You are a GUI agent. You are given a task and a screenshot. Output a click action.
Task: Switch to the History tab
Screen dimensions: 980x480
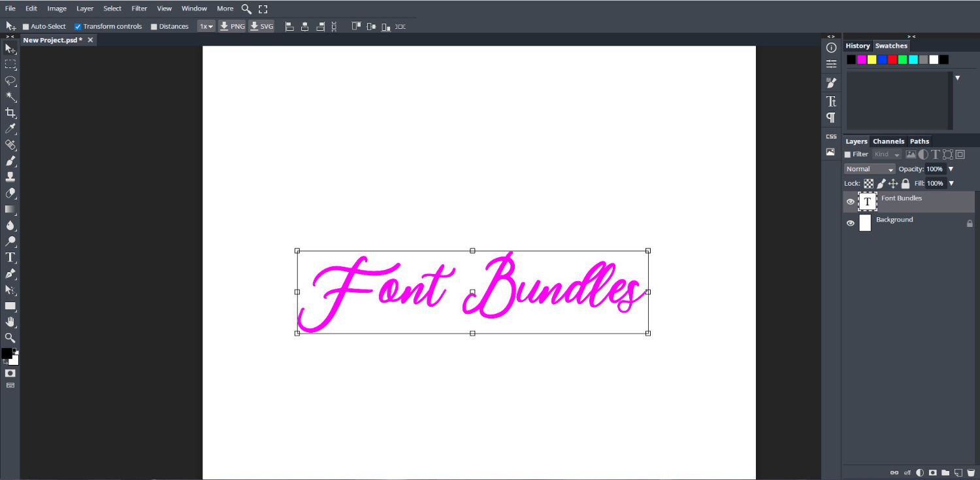[x=858, y=46]
